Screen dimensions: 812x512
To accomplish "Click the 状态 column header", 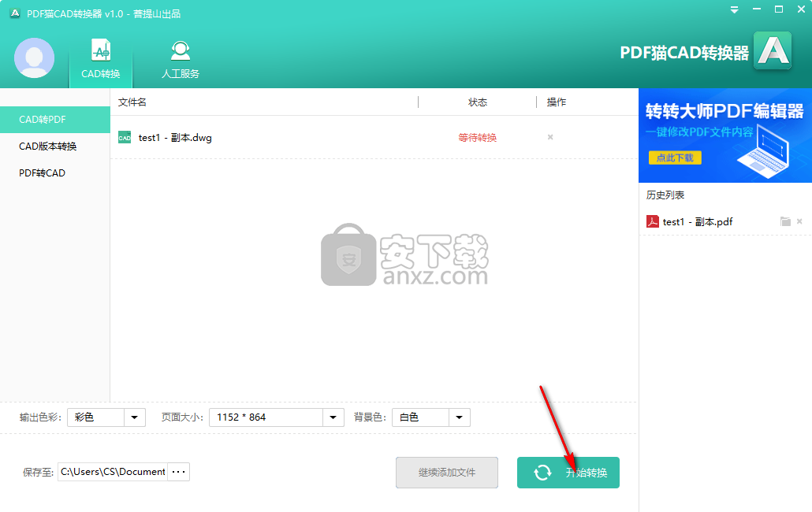I will 478,102.
